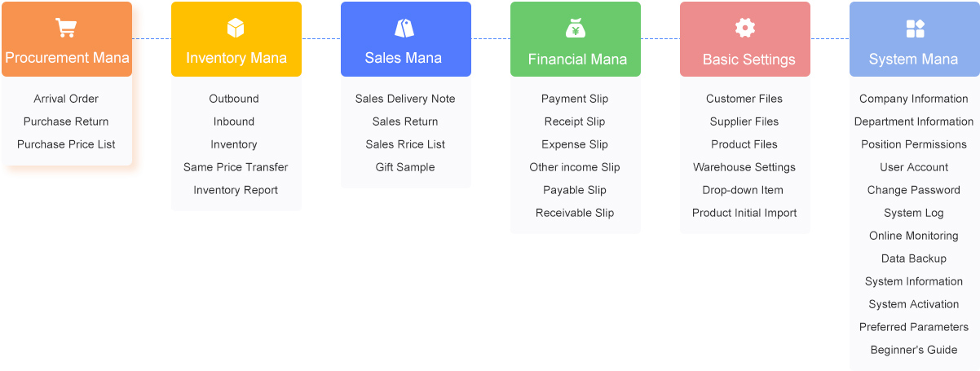The image size is (980, 371).
Task: Select Product Initial Import
Action: 744,213
